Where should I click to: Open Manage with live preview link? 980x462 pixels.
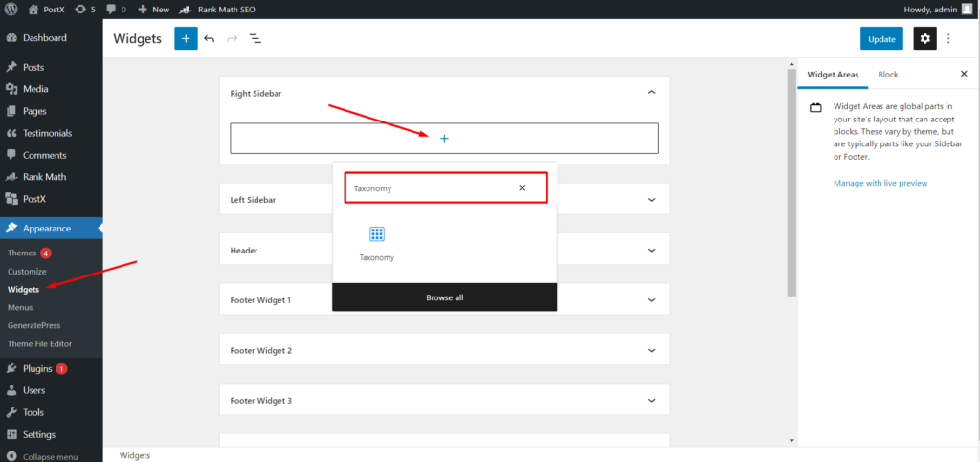pos(880,183)
